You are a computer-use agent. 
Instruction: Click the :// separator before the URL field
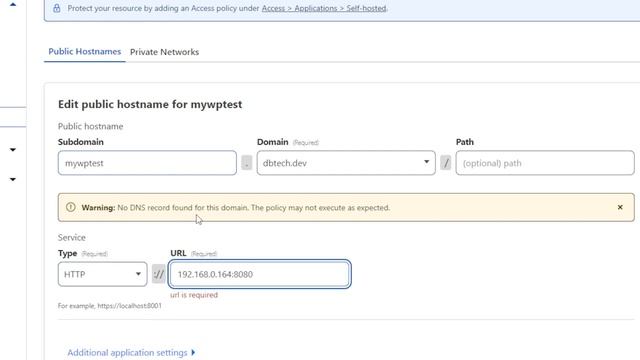158,274
